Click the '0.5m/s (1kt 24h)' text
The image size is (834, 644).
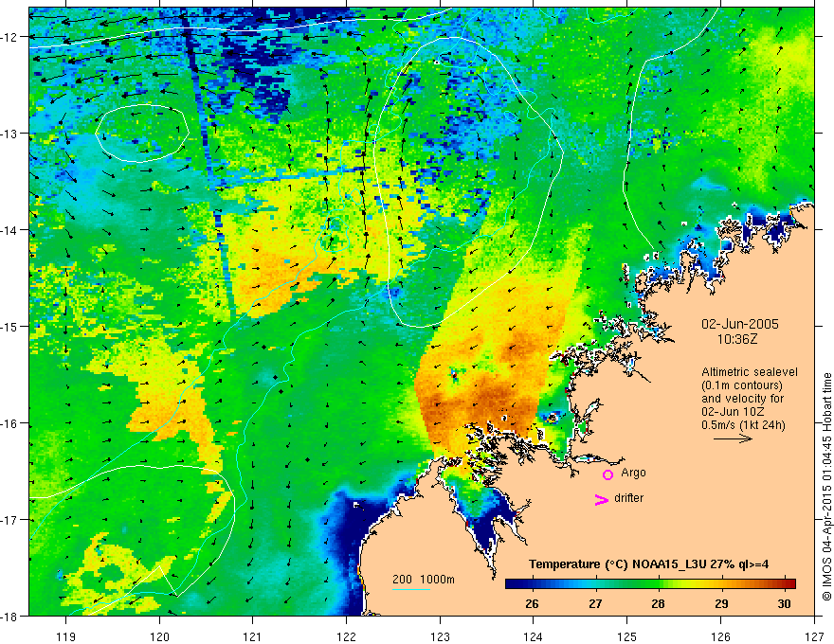point(743,425)
